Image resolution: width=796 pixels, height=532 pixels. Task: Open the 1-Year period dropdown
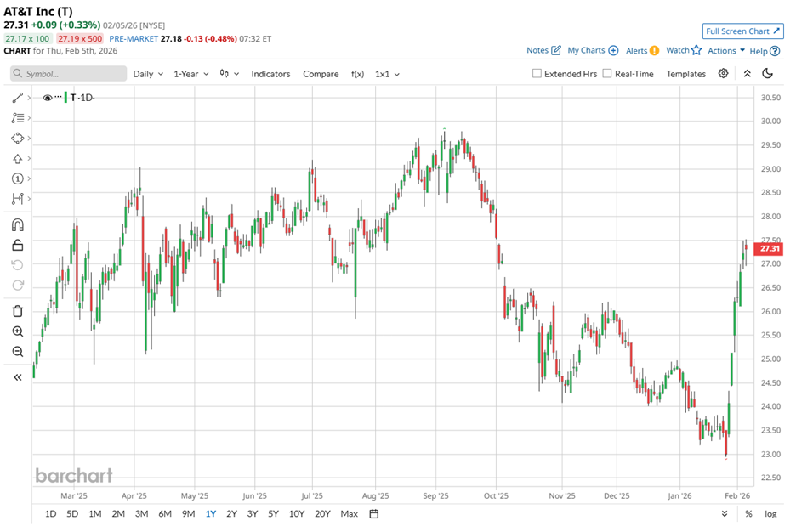tap(191, 74)
